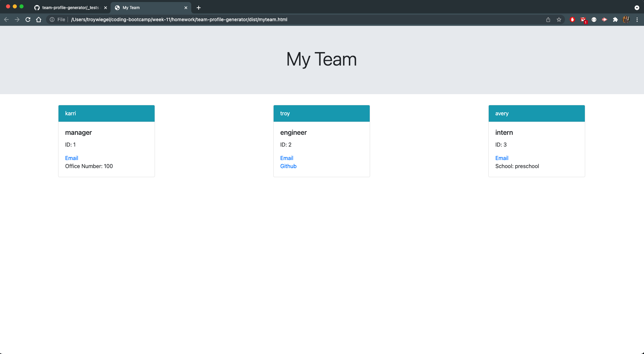Click the red video downloader extension icon
Screen dimensions: 644x354
[x=604, y=19]
